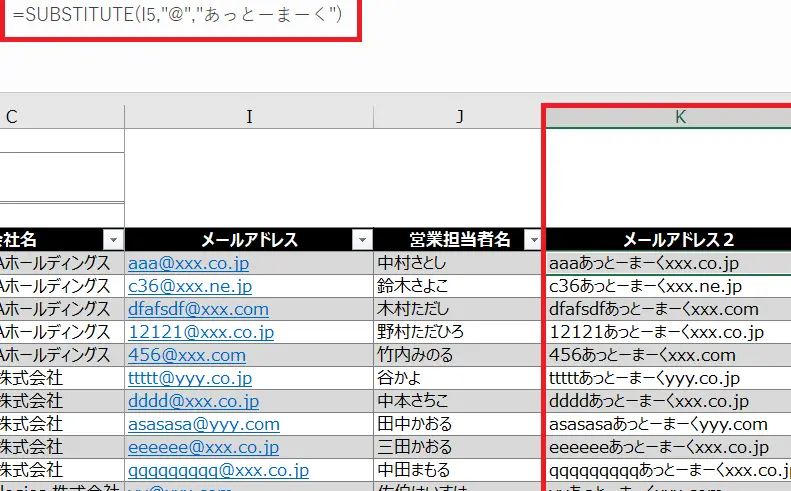Select column K header

(680, 117)
